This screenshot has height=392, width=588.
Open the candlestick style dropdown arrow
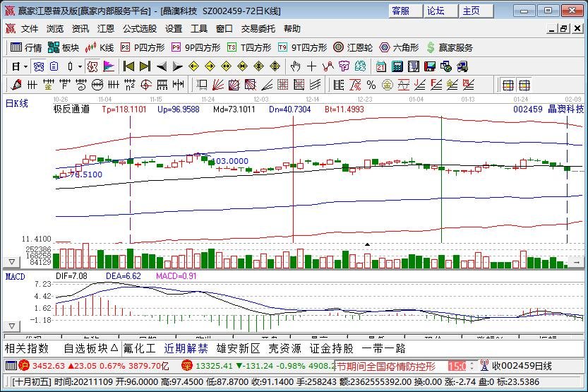point(80,67)
